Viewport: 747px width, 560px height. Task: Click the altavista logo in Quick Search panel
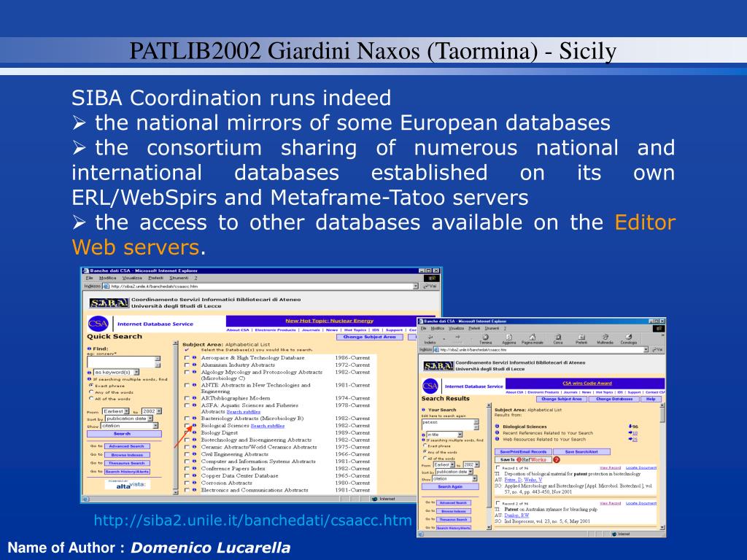127,485
